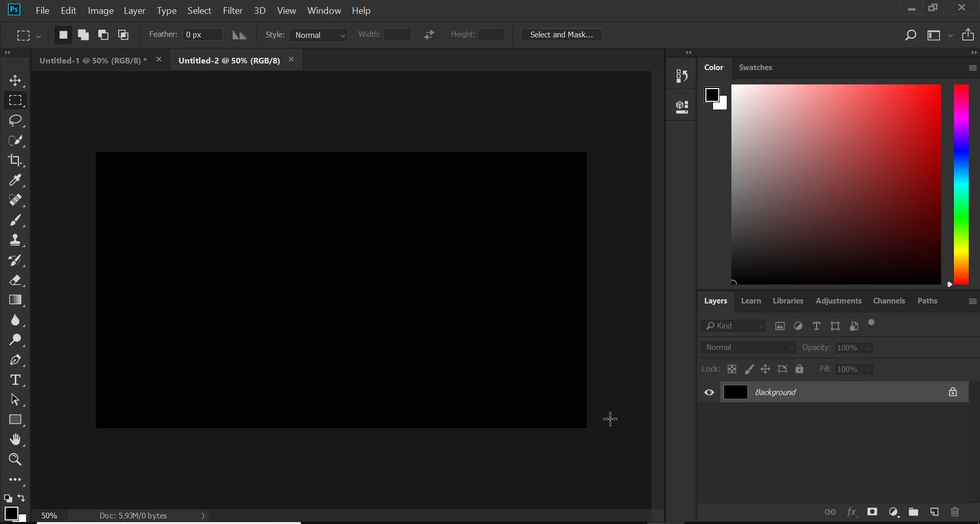Click the Feather input field
Viewport: 980px width, 524px height.
point(203,35)
